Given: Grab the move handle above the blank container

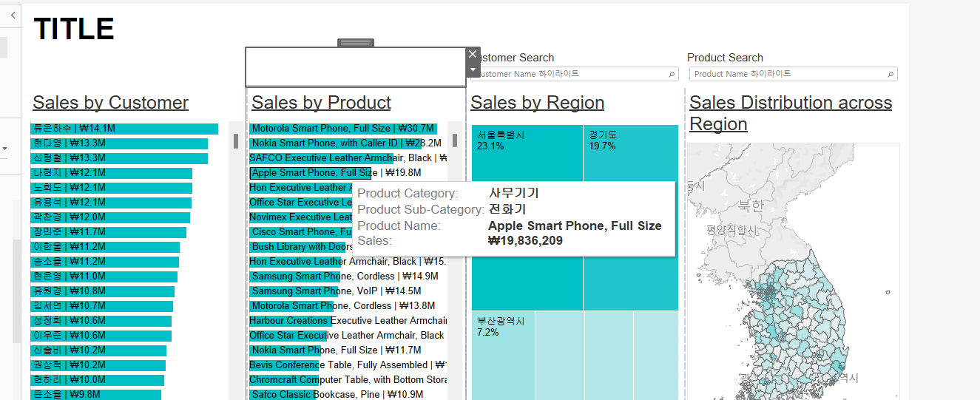Looking at the screenshot, I should click(x=356, y=43).
